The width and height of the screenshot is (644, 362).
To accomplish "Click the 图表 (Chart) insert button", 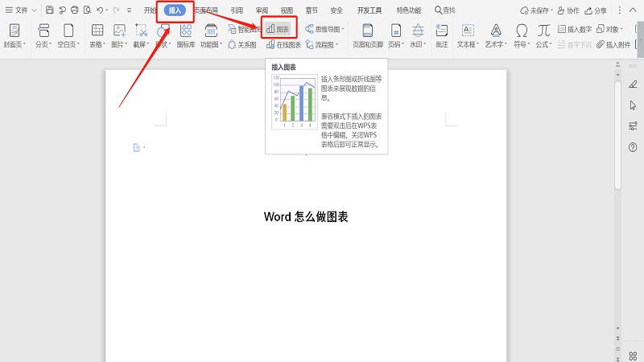I will 279,29.
